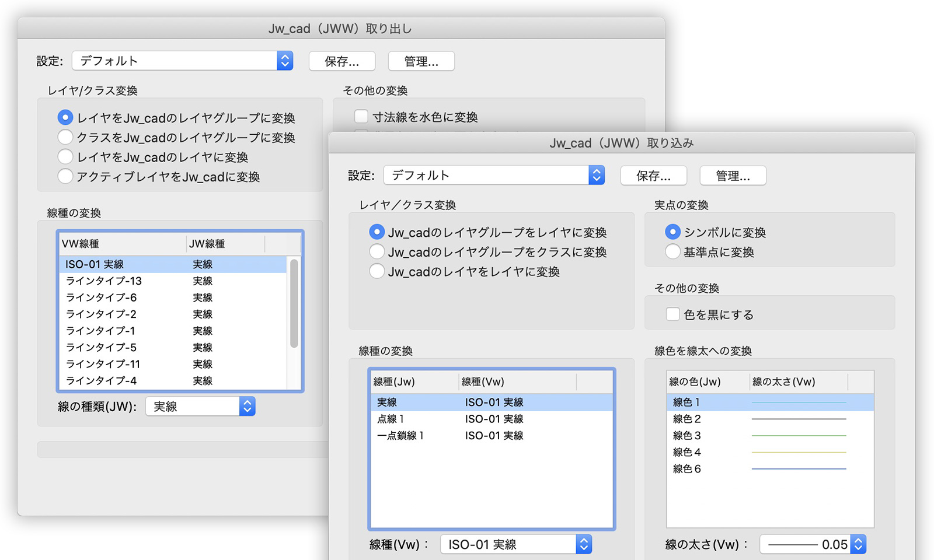The image size is (934, 560).
Task: Open 線の太さ(Vw) dropdown showing 0.05
Action: click(813, 544)
